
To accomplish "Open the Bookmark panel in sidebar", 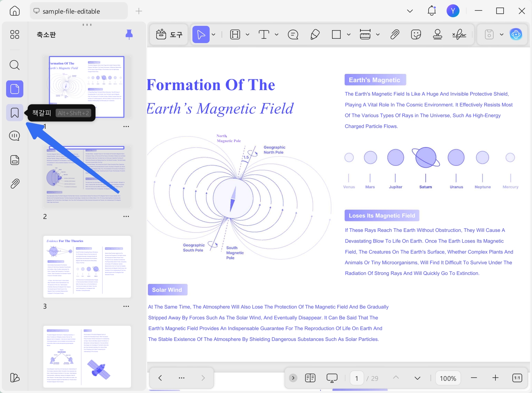I will (x=15, y=113).
